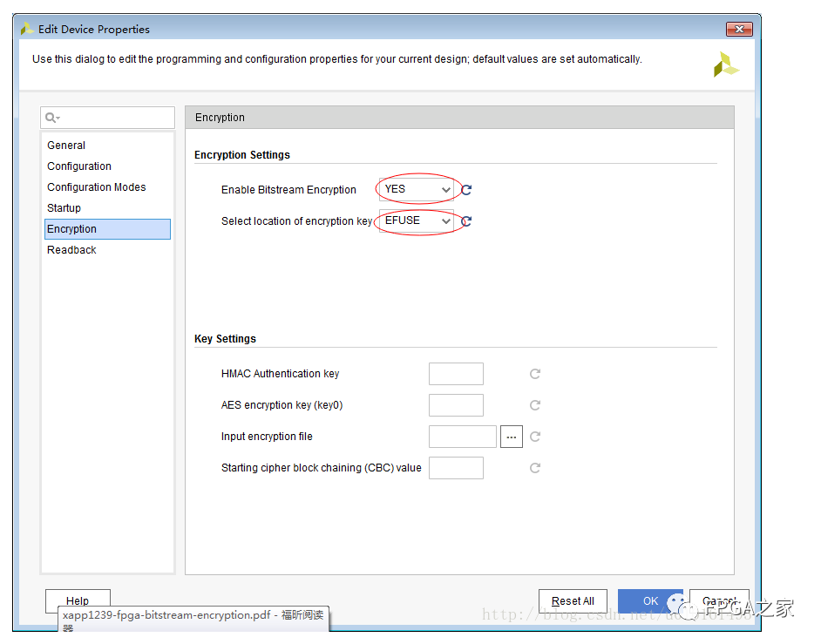Screen dimensions: 821x644
Task: Reset the Input encryption file field
Action: click(534, 437)
